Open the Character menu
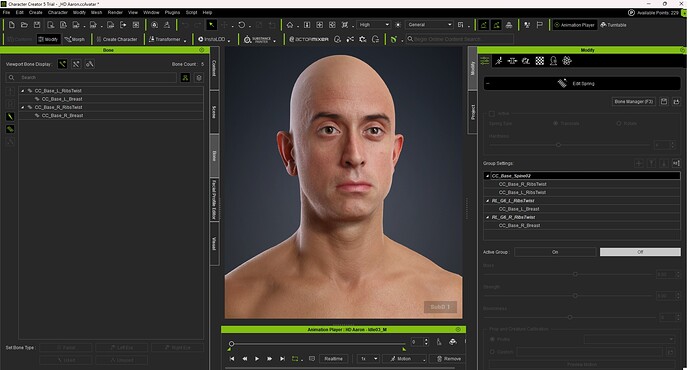 [x=58, y=12]
